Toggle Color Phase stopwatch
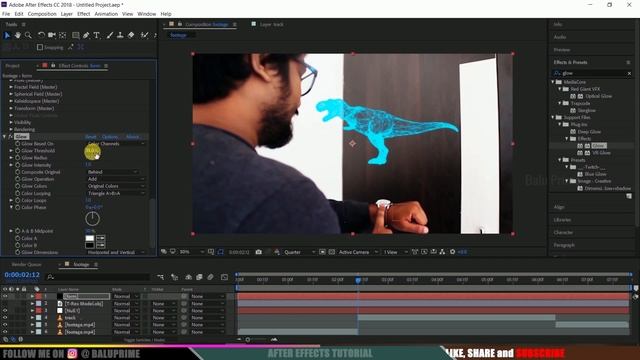The width and height of the screenshot is (640, 360). 18,207
